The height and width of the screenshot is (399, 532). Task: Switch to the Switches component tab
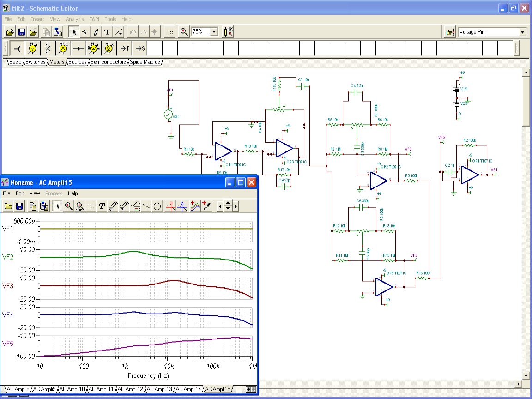tap(35, 62)
